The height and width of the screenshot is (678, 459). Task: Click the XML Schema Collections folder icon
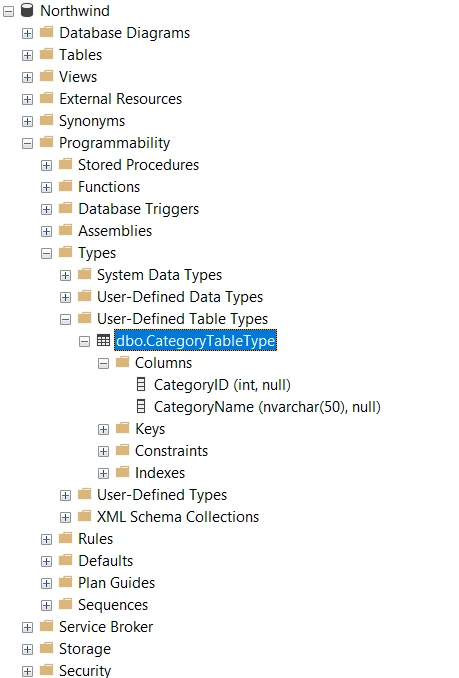[x=84, y=516]
